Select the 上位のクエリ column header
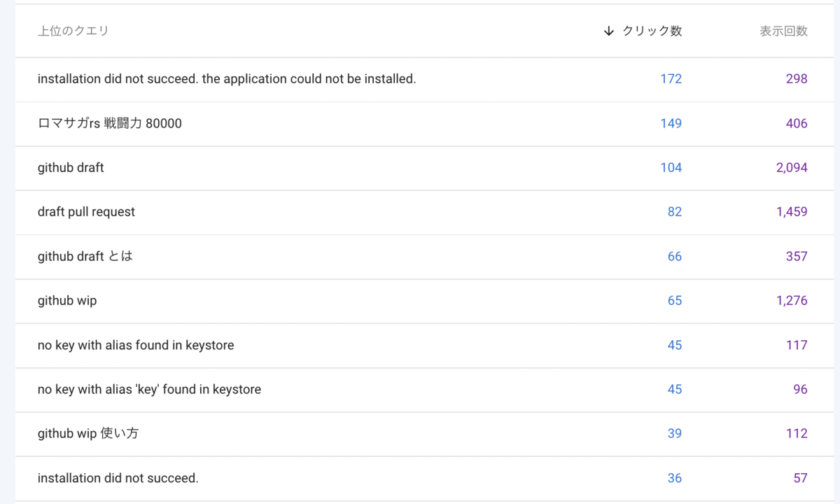Image resolution: width=840 pixels, height=504 pixels. 73,31
